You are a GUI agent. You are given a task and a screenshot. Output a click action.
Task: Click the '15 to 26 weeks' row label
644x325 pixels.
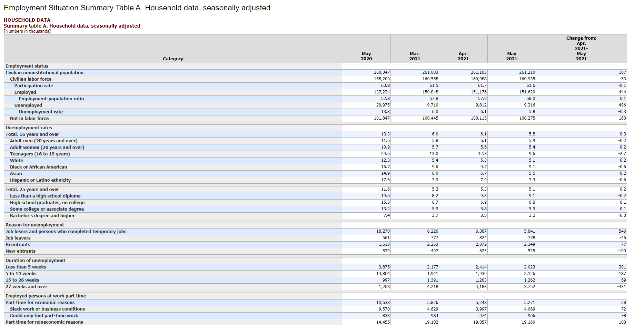(22, 280)
